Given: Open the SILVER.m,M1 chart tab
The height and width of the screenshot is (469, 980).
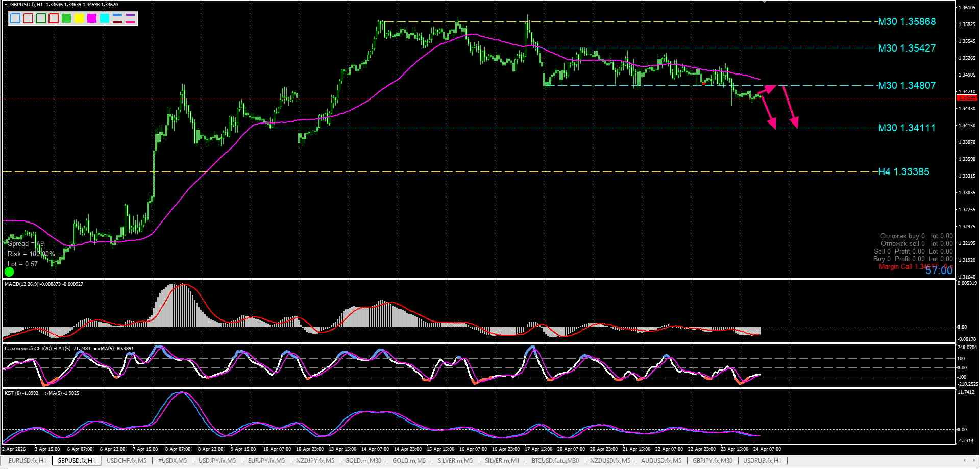Looking at the screenshot, I should click(502, 461).
